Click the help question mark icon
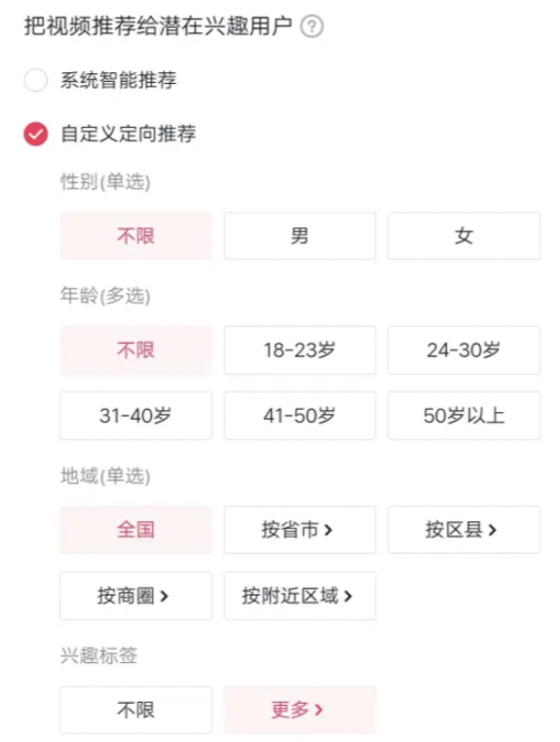This screenshot has height=742, width=560. pyautogui.click(x=312, y=26)
